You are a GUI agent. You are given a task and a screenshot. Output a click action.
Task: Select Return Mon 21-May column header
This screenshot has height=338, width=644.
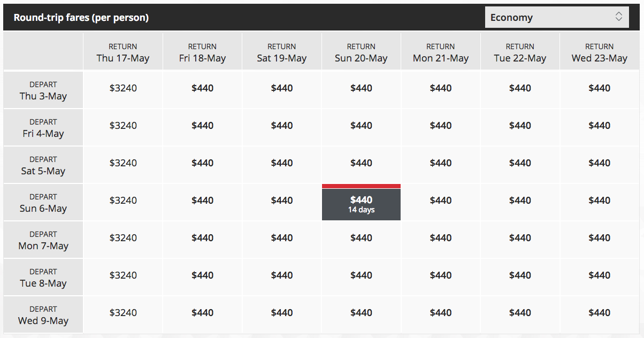[441, 52]
